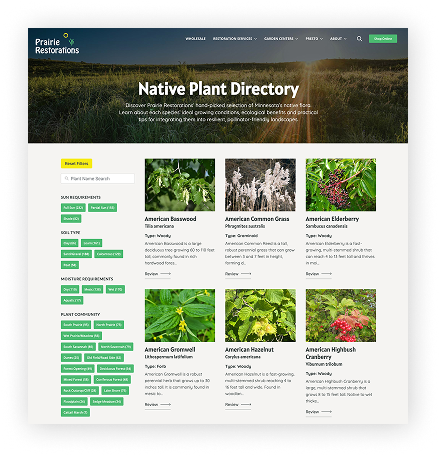The height and width of the screenshot is (456, 440).
Task: Open the American Highbush Cranberry title link
Action: (x=331, y=353)
